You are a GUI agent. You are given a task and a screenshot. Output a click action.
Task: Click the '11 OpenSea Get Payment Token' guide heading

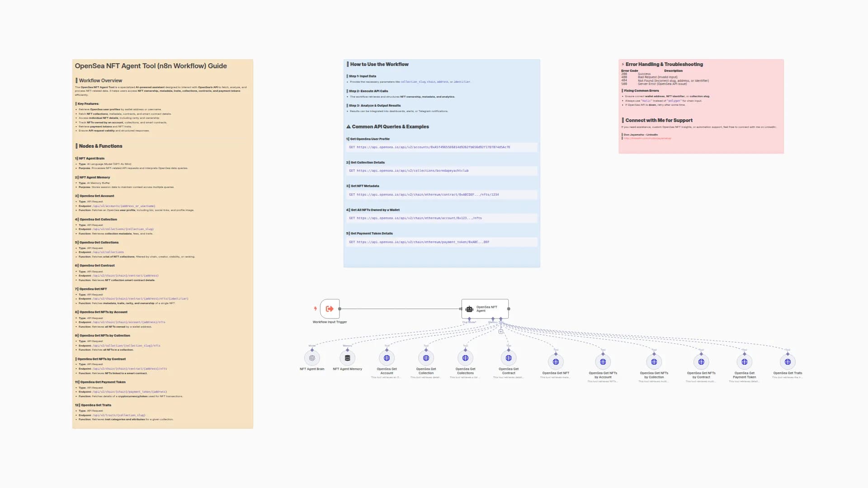click(x=100, y=382)
